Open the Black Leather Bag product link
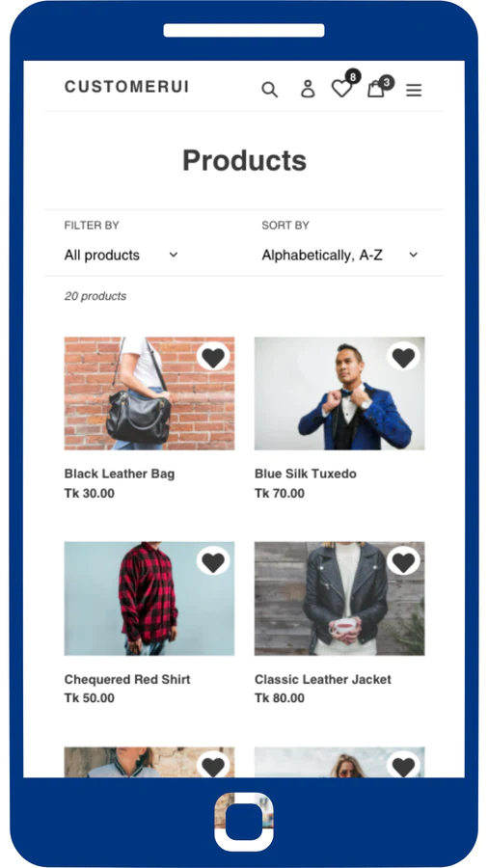The width and height of the screenshot is (488, 868). click(x=120, y=474)
